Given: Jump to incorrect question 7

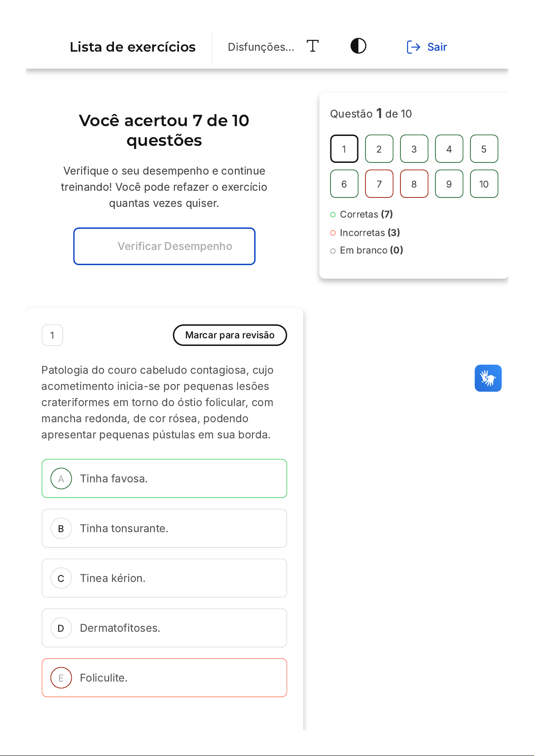Looking at the screenshot, I should coord(379,184).
